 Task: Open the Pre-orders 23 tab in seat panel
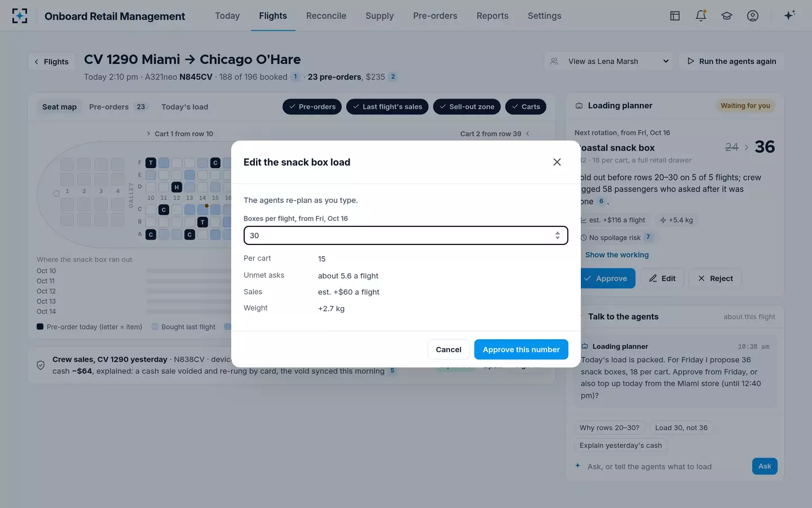(117, 107)
